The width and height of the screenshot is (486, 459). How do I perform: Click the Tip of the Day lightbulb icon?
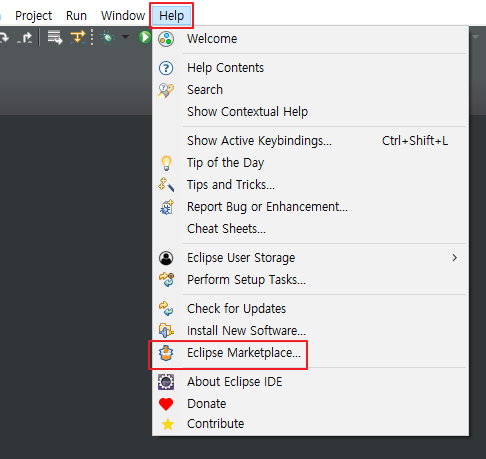[x=166, y=163]
